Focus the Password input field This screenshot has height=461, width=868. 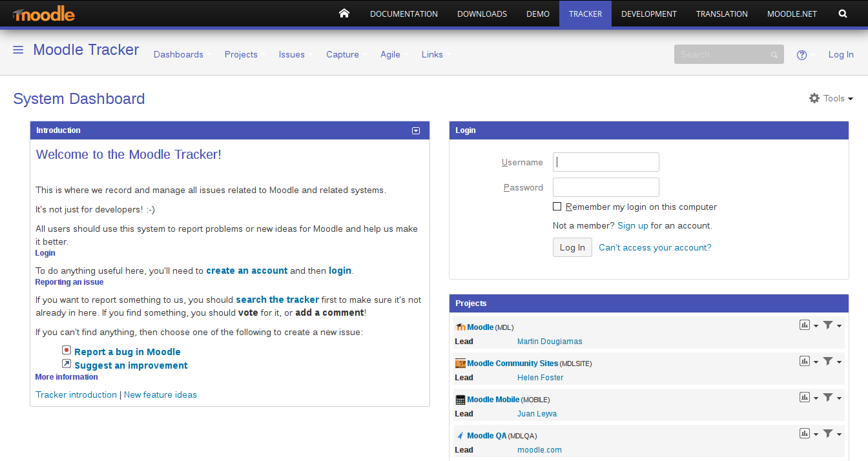tap(606, 187)
